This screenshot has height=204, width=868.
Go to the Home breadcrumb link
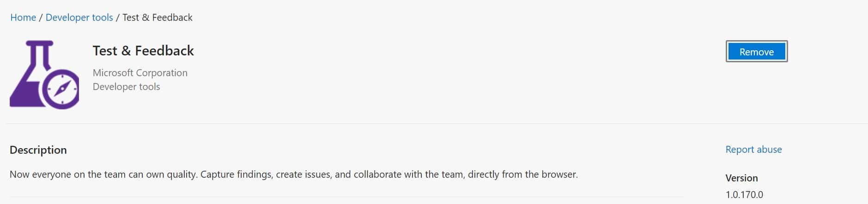(x=23, y=18)
